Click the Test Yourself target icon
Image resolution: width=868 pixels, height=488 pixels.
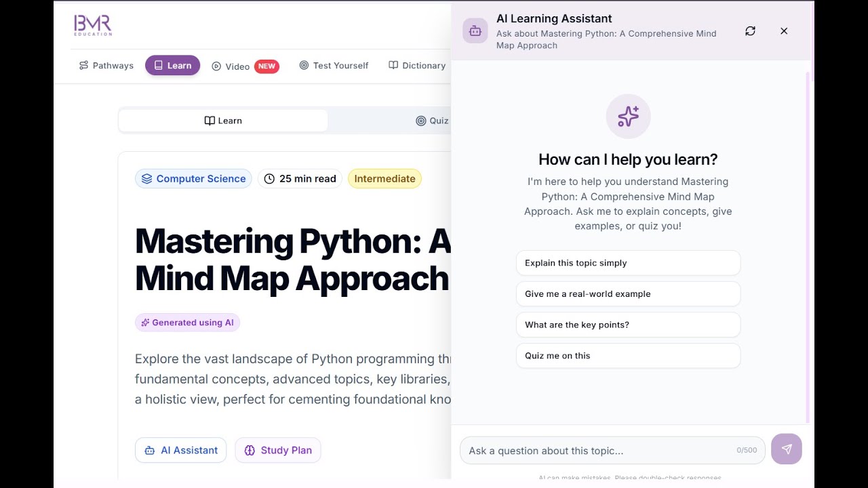304,66
